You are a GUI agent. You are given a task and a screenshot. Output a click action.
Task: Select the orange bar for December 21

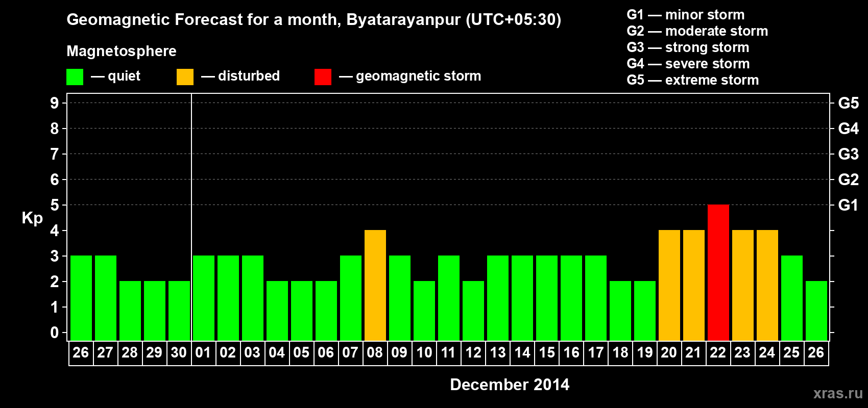coord(694,285)
